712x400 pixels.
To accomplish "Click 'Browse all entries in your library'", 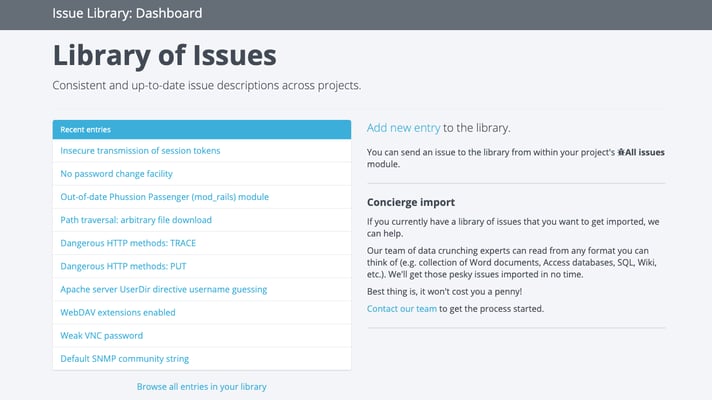I will pos(202,387).
